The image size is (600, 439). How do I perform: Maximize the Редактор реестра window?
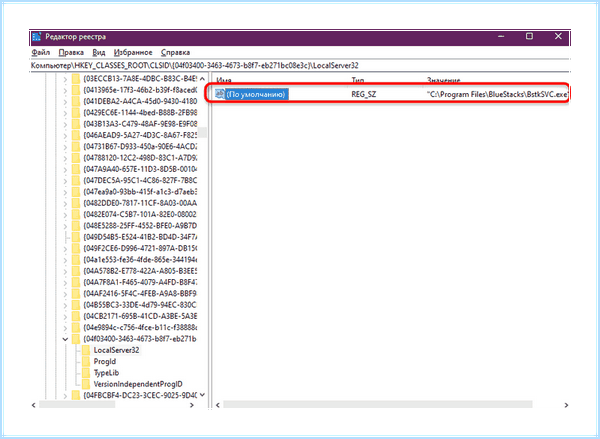pos(529,36)
